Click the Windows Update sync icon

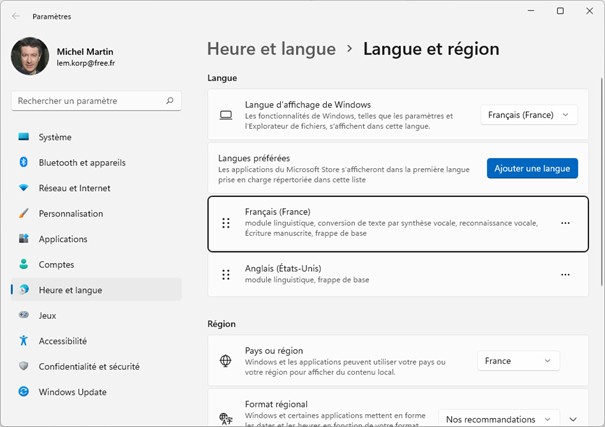pos(24,392)
